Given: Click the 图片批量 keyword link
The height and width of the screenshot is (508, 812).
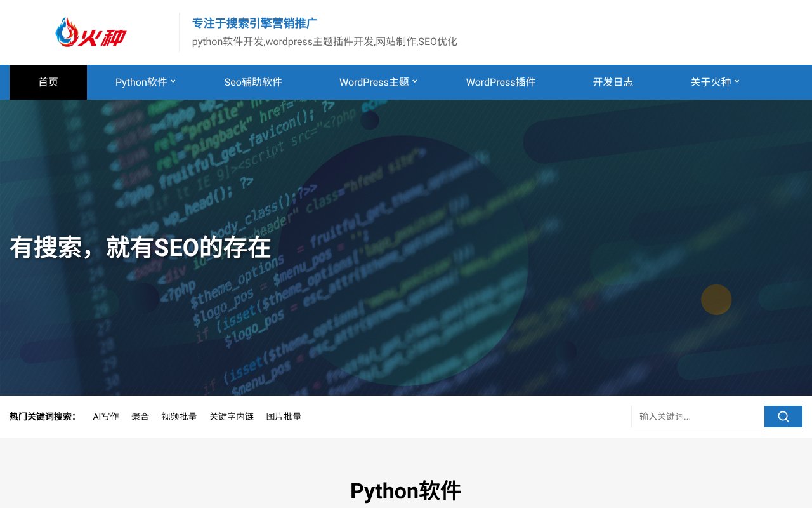Looking at the screenshot, I should coord(284,417).
